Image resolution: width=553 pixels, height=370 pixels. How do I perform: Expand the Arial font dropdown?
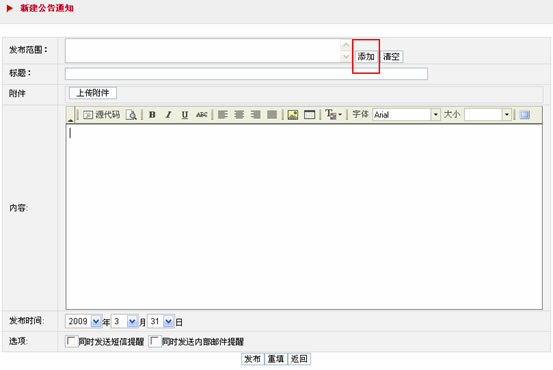(x=436, y=115)
